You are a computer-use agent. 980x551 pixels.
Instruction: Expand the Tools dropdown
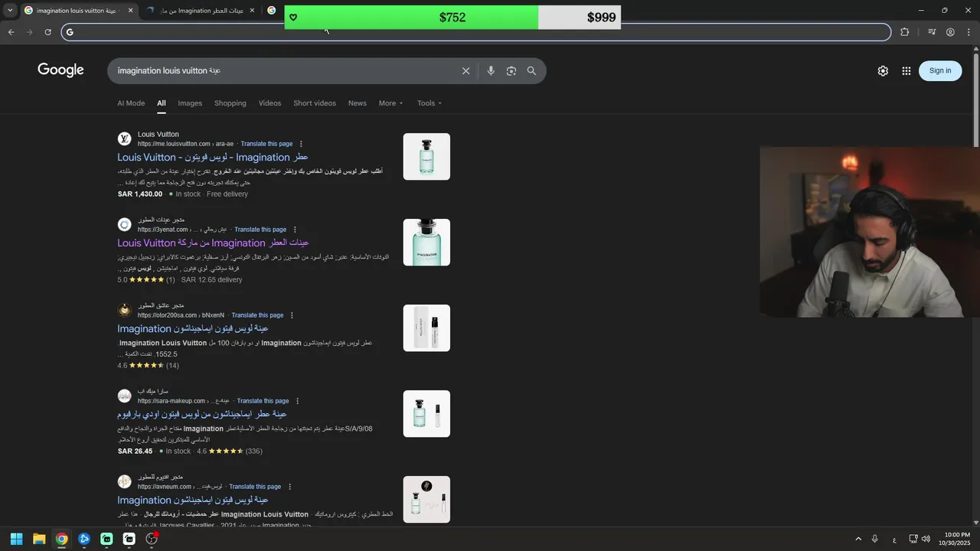(430, 103)
